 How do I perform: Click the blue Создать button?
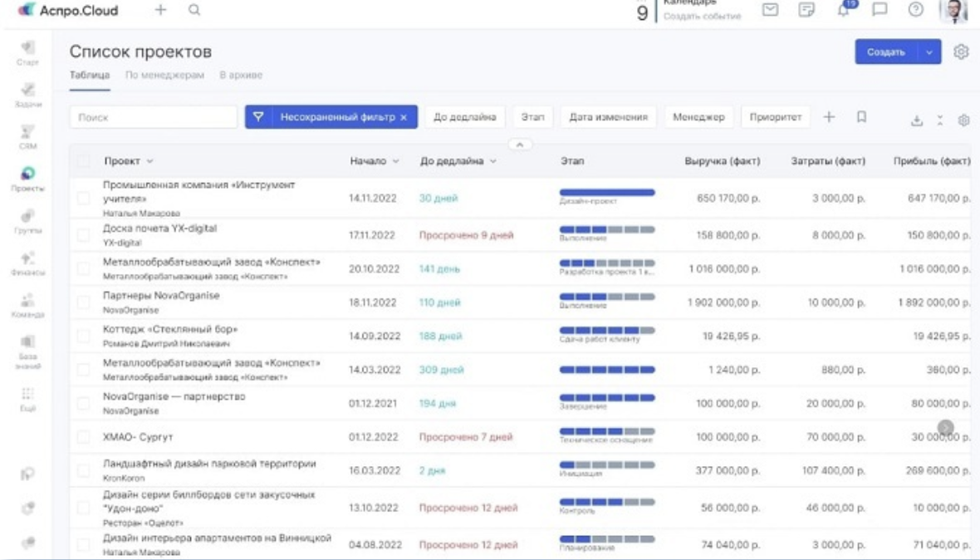(x=885, y=52)
